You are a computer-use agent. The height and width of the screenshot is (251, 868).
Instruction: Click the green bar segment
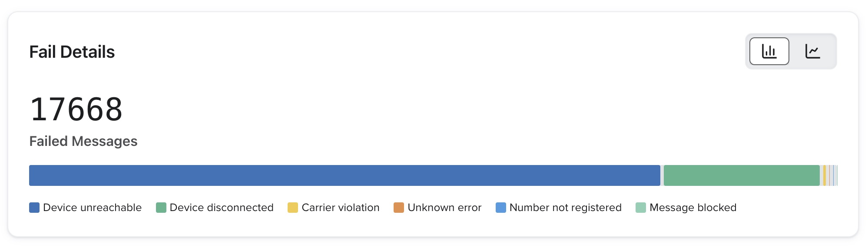pos(742,175)
